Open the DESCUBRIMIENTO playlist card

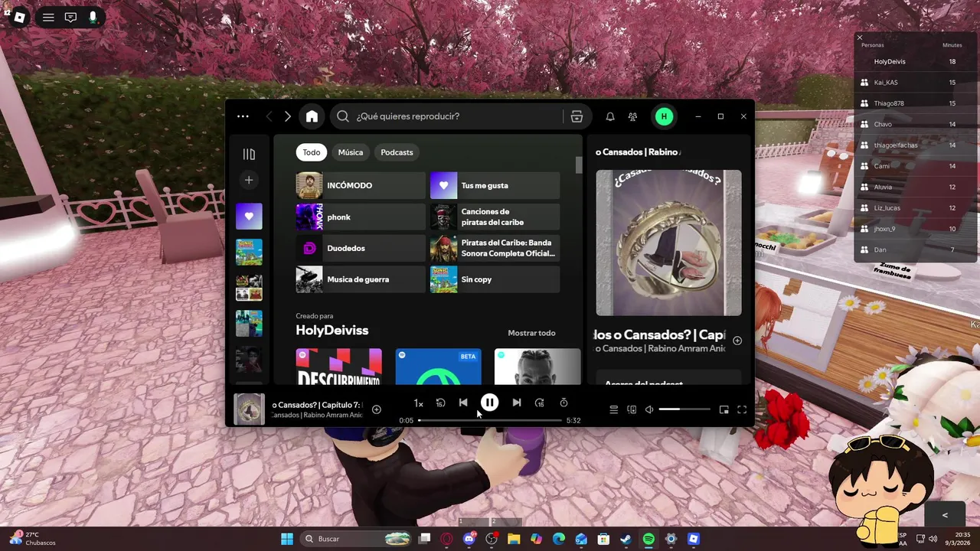tap(338, 367)
